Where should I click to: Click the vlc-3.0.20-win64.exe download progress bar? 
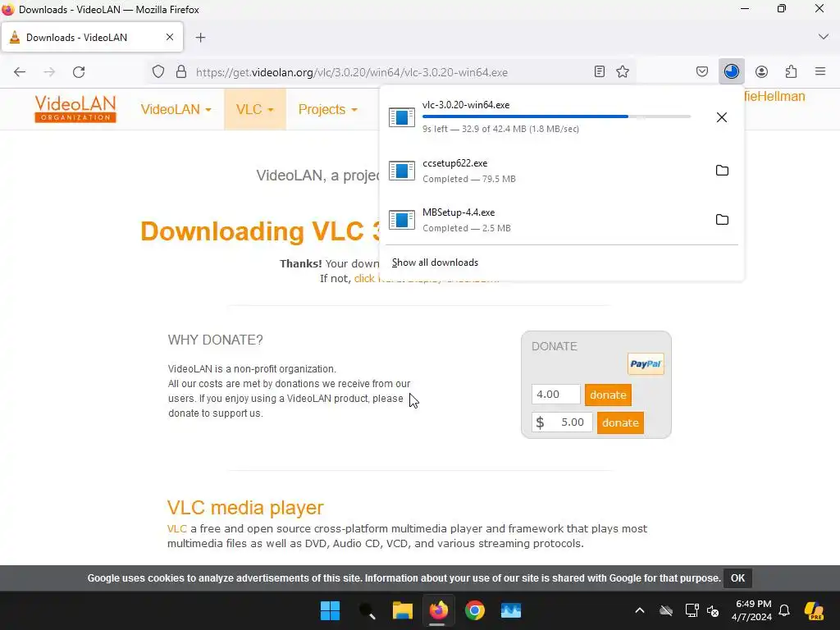click(556, 116)
